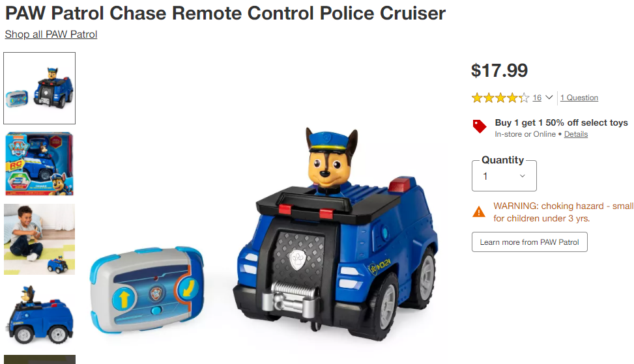Viewport: 634px width, 364px height.
Task: Click the star rating icons
Action: (500, 98)
